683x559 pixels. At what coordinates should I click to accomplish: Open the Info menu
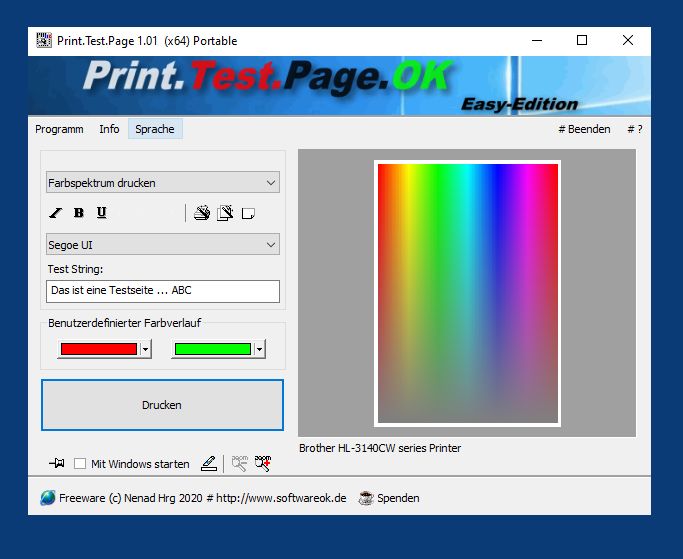click(109, 129)
